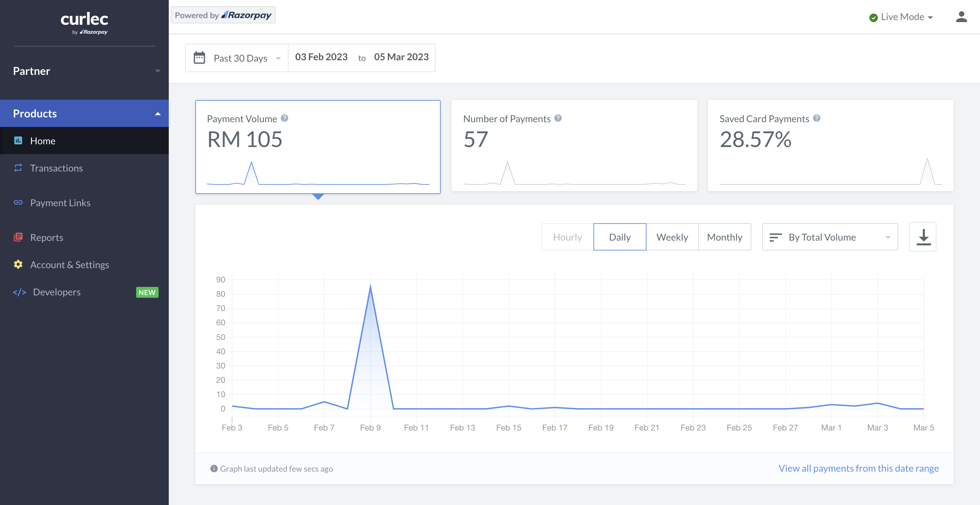Image resolution: width=980 pixels, height=505 pixels.
Task: Open Developers page
Action: coord(84,292)
